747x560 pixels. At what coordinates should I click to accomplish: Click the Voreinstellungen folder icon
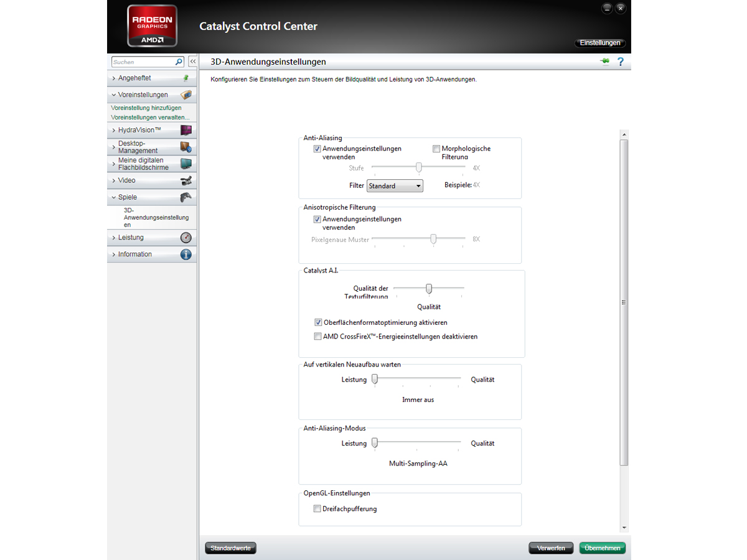click(186, 95)
